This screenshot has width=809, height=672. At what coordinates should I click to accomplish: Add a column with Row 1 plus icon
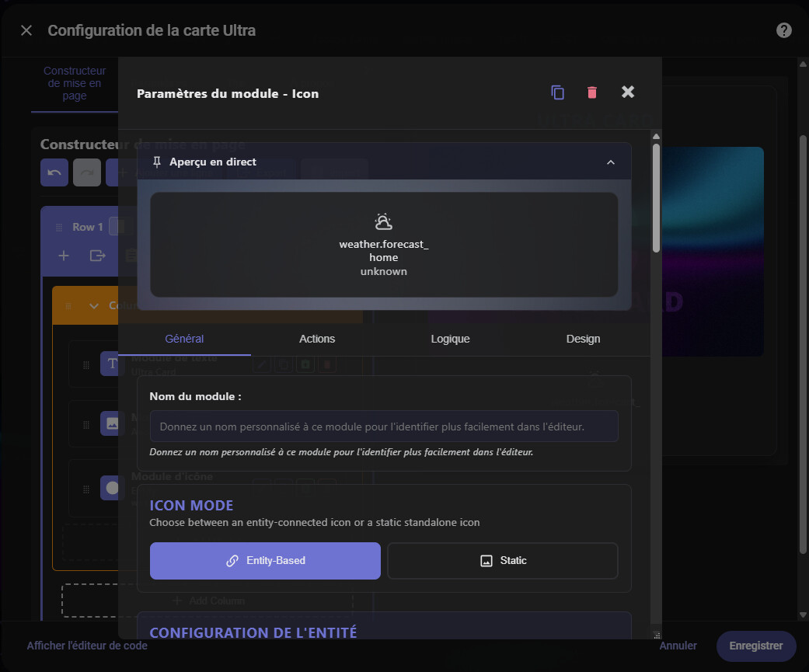(64, 256)
